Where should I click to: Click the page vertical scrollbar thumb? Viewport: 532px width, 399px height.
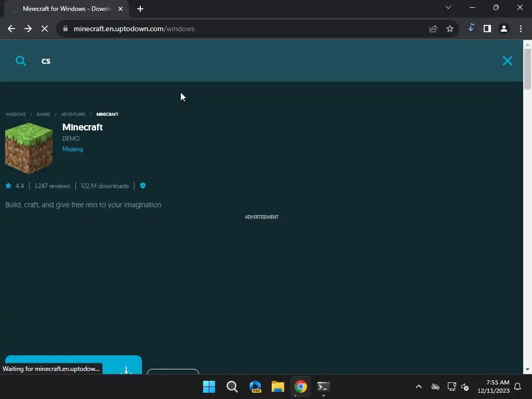point(527,69)
